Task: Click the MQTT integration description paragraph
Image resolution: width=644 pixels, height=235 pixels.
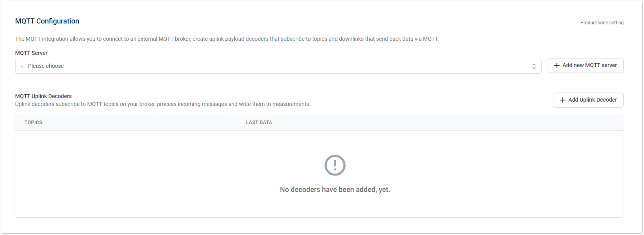Action: tap(227, 39)
